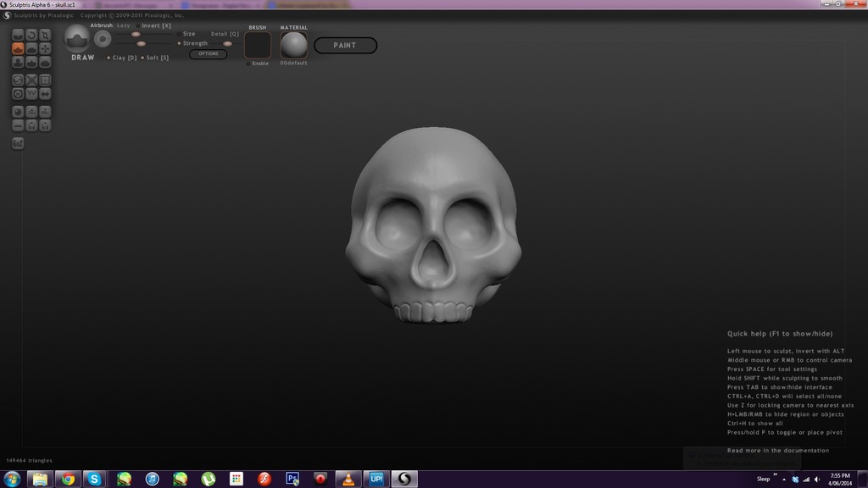Click the New Sphere icon
The image size is (868, 488).
pyautogui.click(x=18, y=111)
